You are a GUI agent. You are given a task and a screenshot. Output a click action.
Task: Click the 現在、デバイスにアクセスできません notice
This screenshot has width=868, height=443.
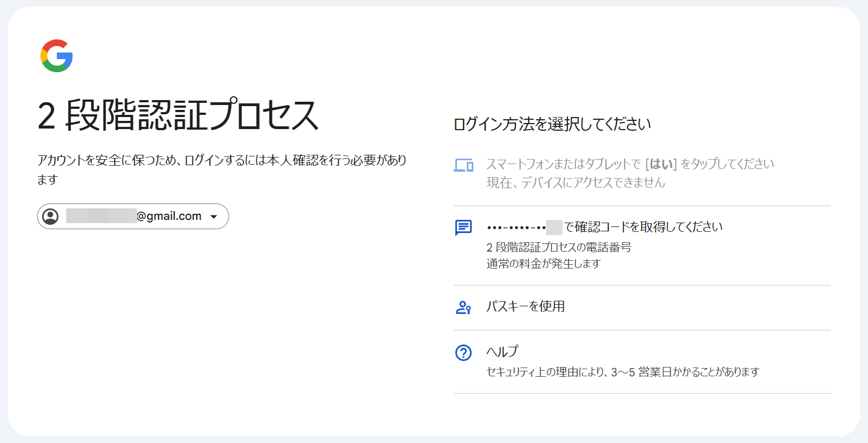[x=576, y=183]
